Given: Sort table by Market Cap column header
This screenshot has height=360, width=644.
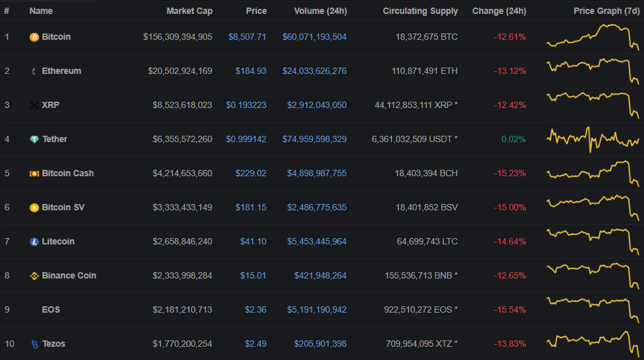Looking at the screenshot, I should pyautogui.click(x=189, y=11).
